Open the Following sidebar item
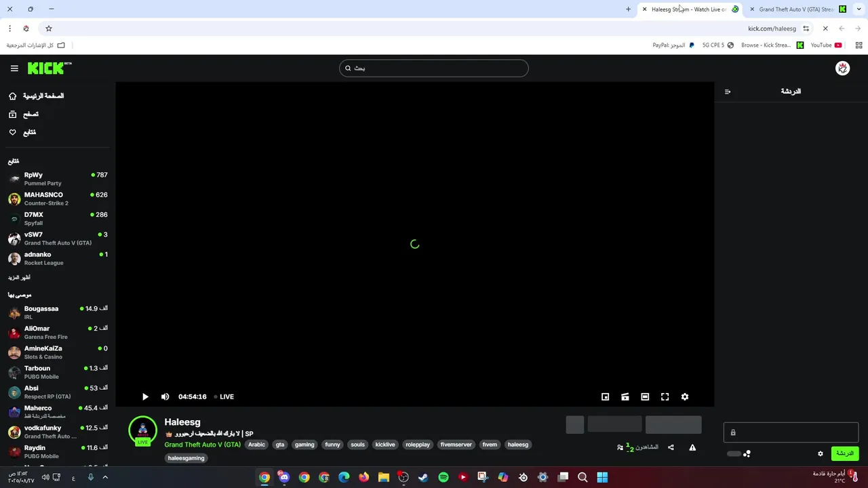Viewport: 868px width, 488px height. pyautogui.click(x=22, y=133)
